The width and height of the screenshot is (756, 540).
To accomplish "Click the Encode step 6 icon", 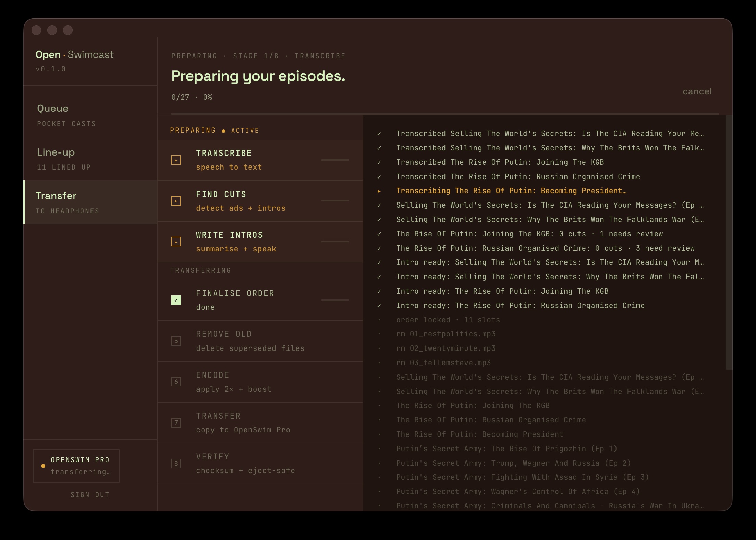I will [x=176, y=382].
